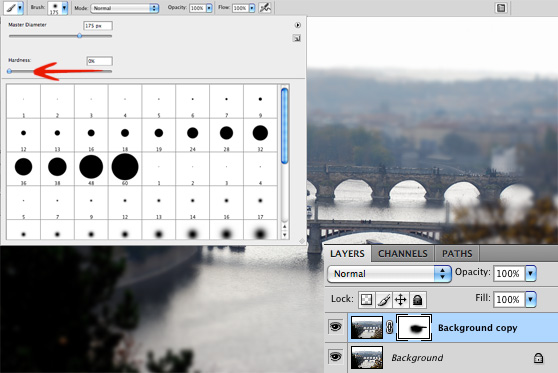558x373 pixels.
Task: Open the panel toggle icon in options bar
Action: 501,8
